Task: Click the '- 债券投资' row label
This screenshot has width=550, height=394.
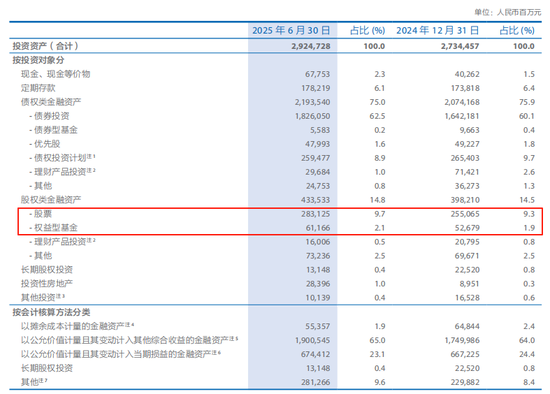Action: [x=49, y=116]
